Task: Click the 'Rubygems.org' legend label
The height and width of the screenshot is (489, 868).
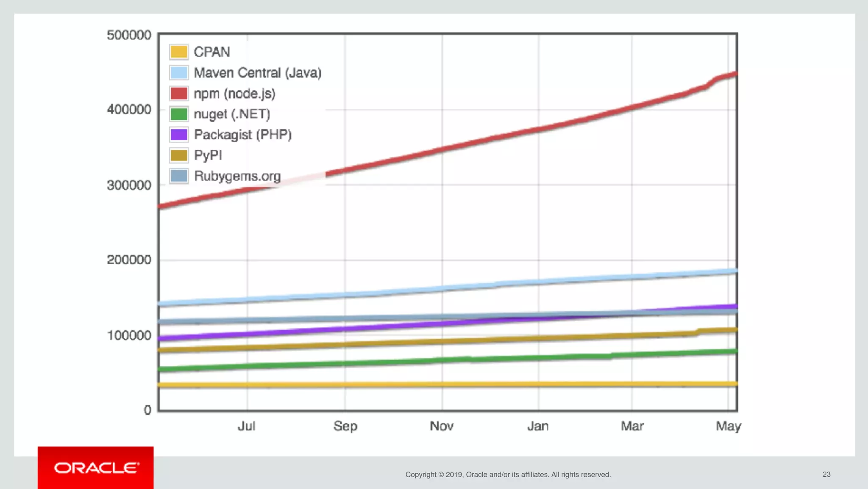Action: pyautogui.click(x=237, y=176)
